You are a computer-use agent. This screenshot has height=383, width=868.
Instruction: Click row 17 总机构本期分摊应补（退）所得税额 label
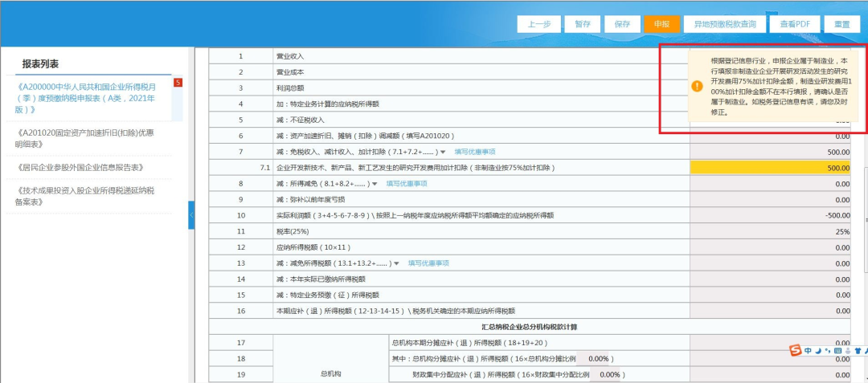[470, 343]
